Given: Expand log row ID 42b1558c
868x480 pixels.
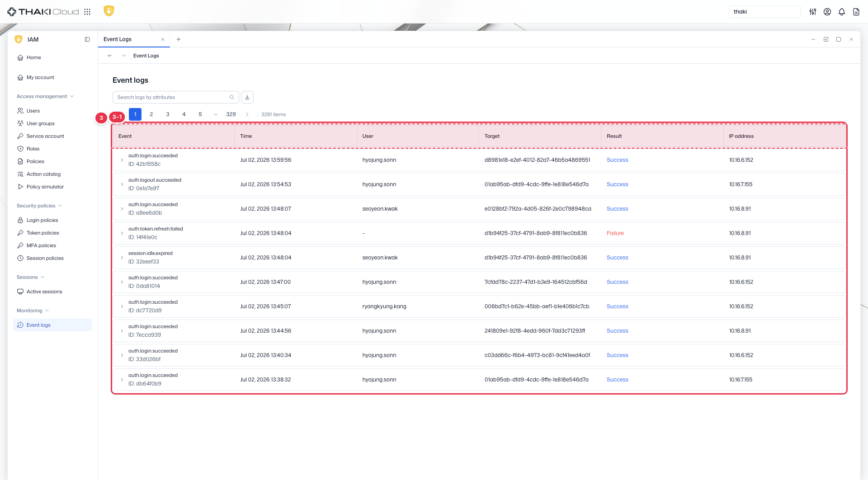Looking at the screenshot, I should (x=122, y=160).
